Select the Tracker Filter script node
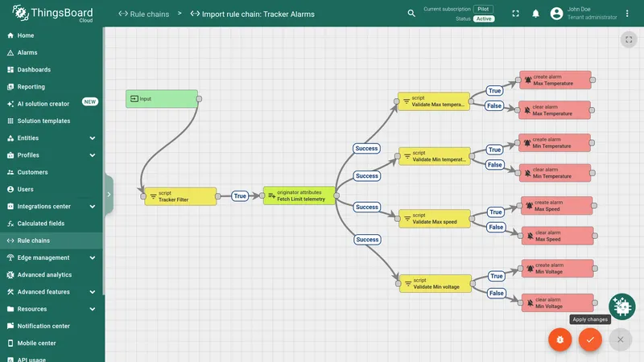The image size is (644, 362). point(180,196)
